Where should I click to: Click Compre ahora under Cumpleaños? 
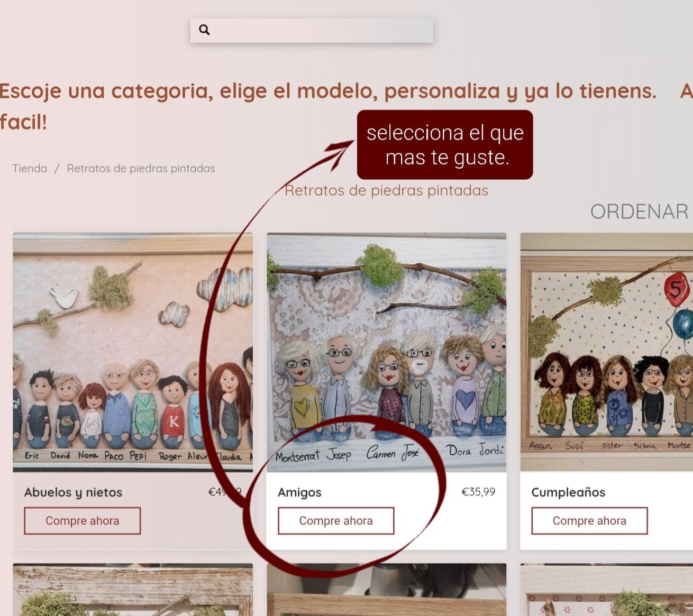589,521
